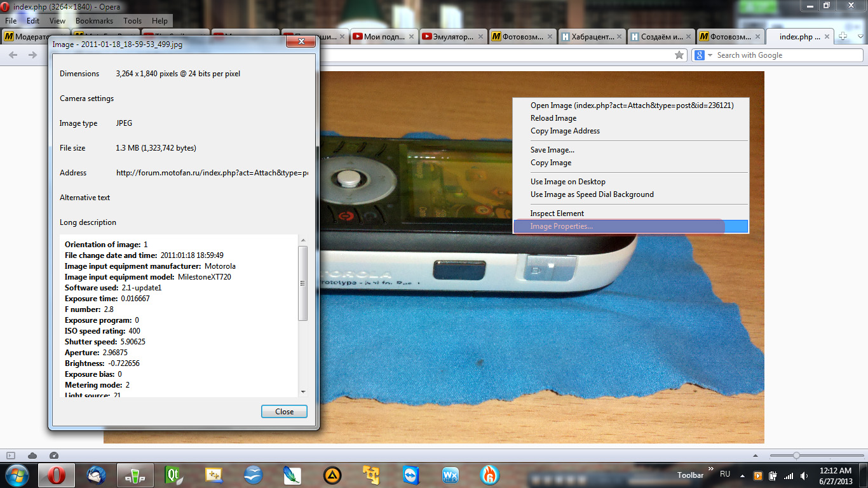The height and width of the screenshot is (488, 868).
Task: Select Save Image... from context menu
Action: [x=631, y=150]
